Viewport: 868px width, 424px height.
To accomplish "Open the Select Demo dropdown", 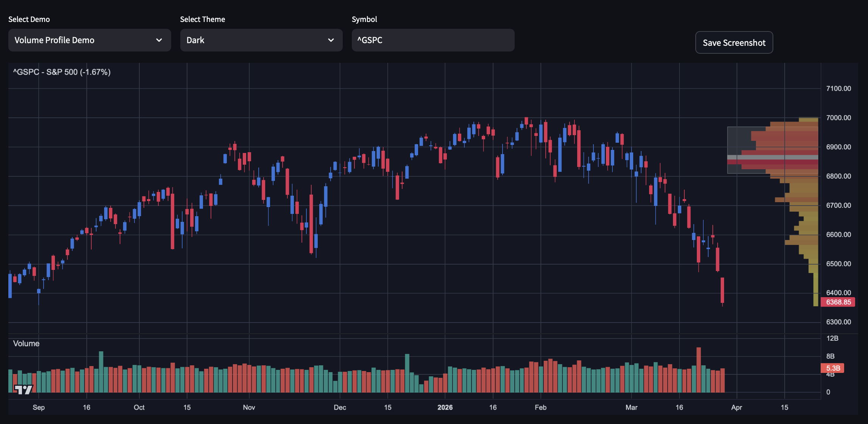I will 89,40.
